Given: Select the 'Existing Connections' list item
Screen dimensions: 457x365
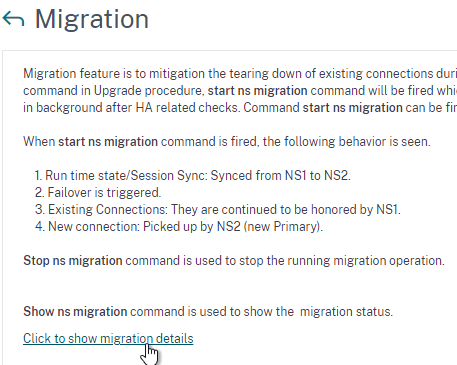Looking at the screenshot, I should 218,209.
